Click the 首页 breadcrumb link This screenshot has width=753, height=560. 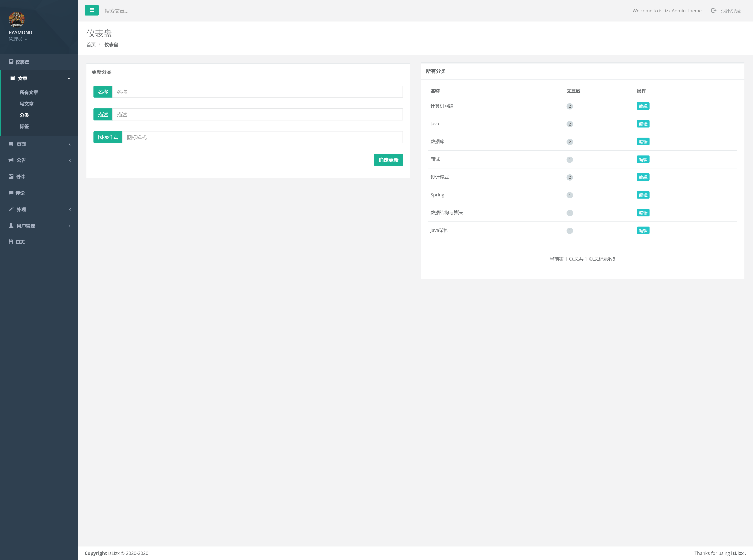pyautogui.click(x=91, y=45)
